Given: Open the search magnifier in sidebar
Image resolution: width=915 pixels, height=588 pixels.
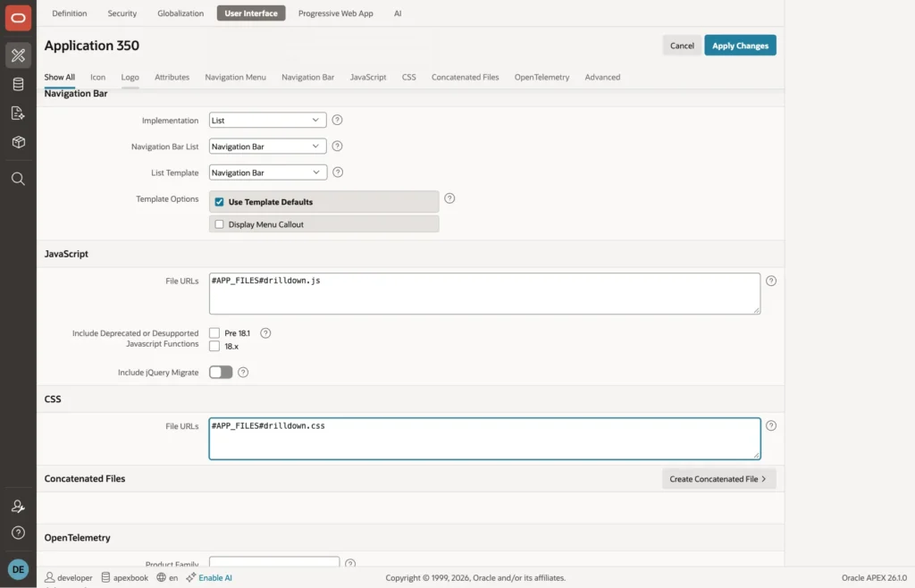Looking at the screenshot, I should click(18, 179).
